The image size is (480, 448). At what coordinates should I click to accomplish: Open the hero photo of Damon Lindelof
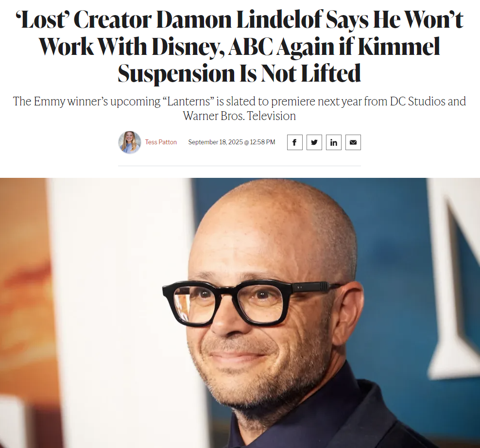pyautogui.click(x=240, y=312)
